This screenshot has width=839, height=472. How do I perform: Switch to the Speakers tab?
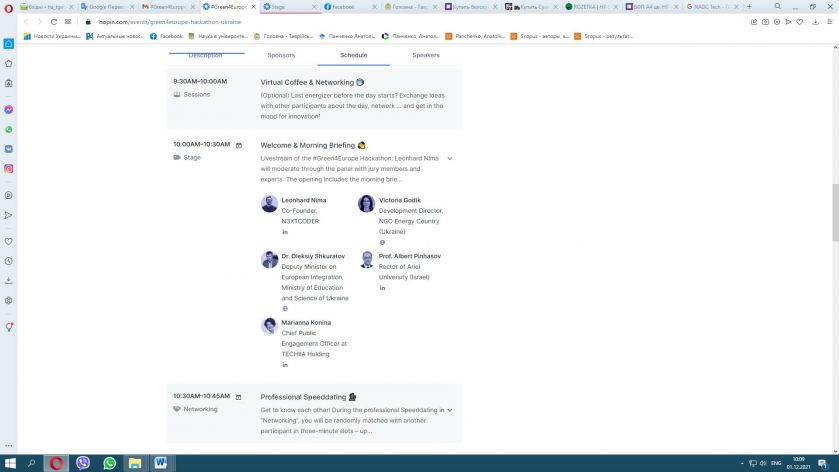click(x=426, y=55)
